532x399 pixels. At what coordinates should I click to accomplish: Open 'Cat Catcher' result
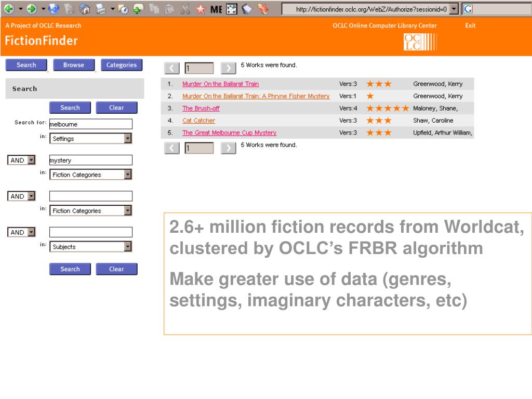tap(198, 121)
